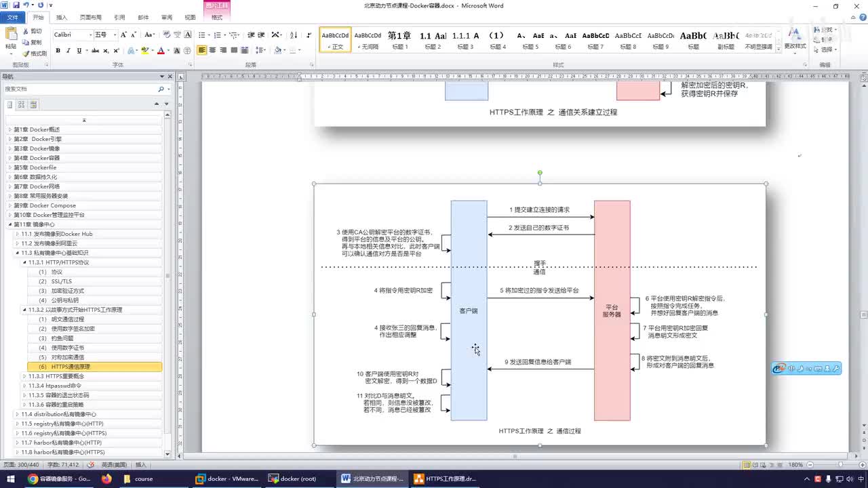Click the Cut (剪切) button
Image resolution: width=868 pixels, height=488 pixels.
tap(32, 31)
